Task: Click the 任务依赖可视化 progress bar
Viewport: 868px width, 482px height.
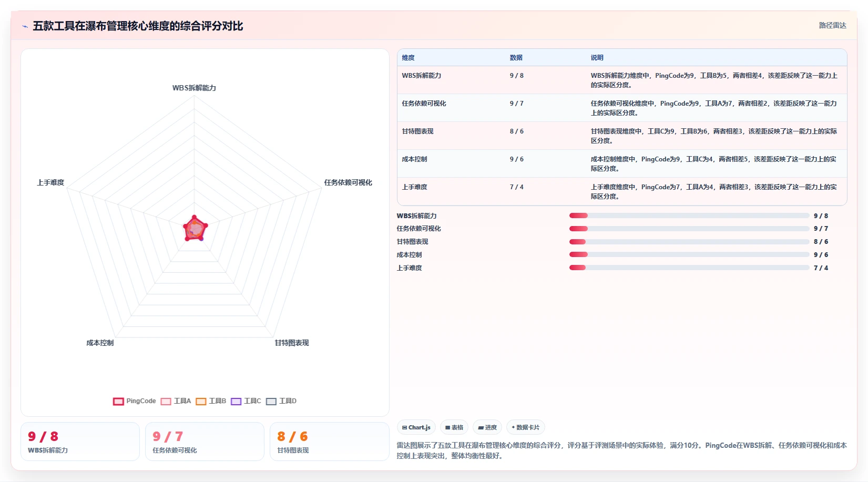Action: pos(689,229)
